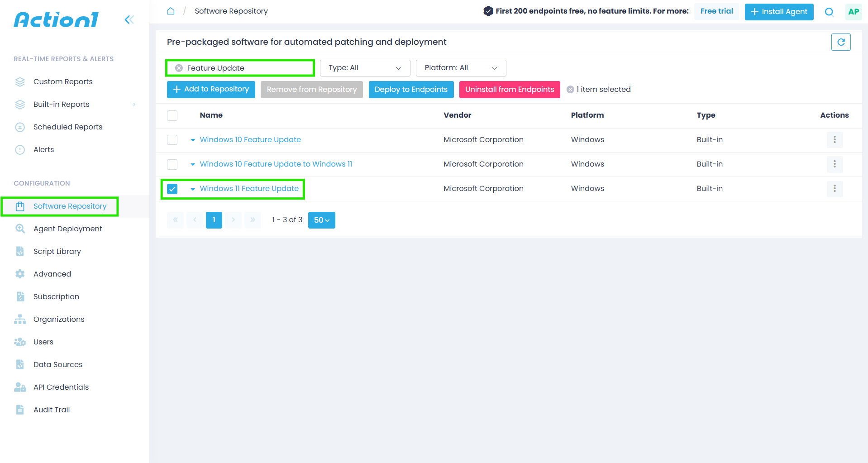Click Deploy to Endpoints button

point(411,90)
